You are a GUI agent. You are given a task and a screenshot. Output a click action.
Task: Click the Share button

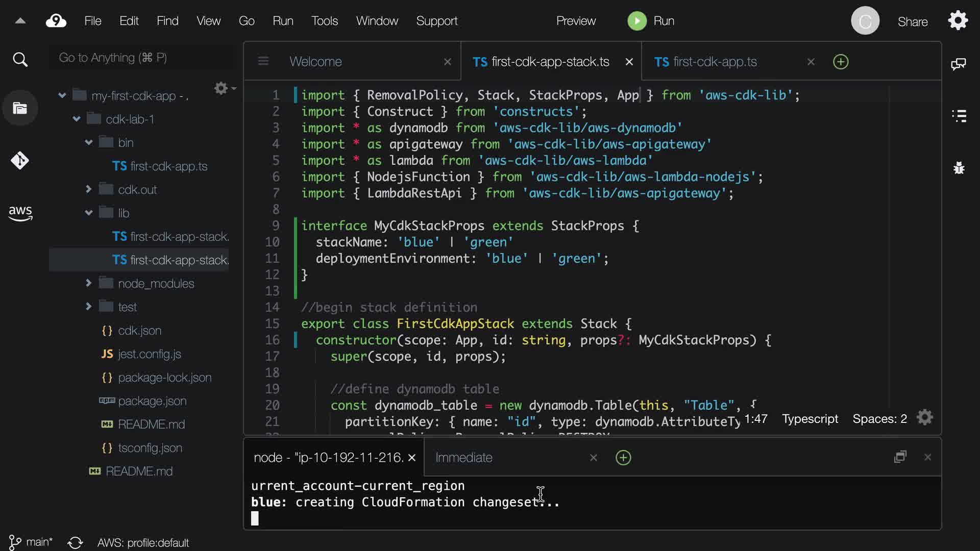[x=912, y=22]
